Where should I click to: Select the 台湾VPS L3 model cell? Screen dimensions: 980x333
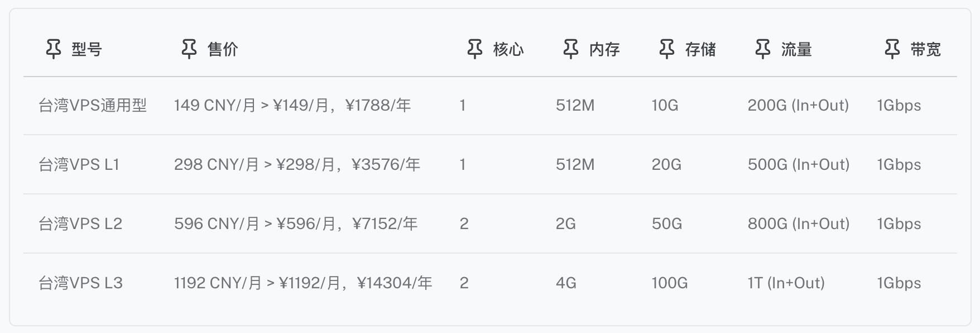(80, 283)
